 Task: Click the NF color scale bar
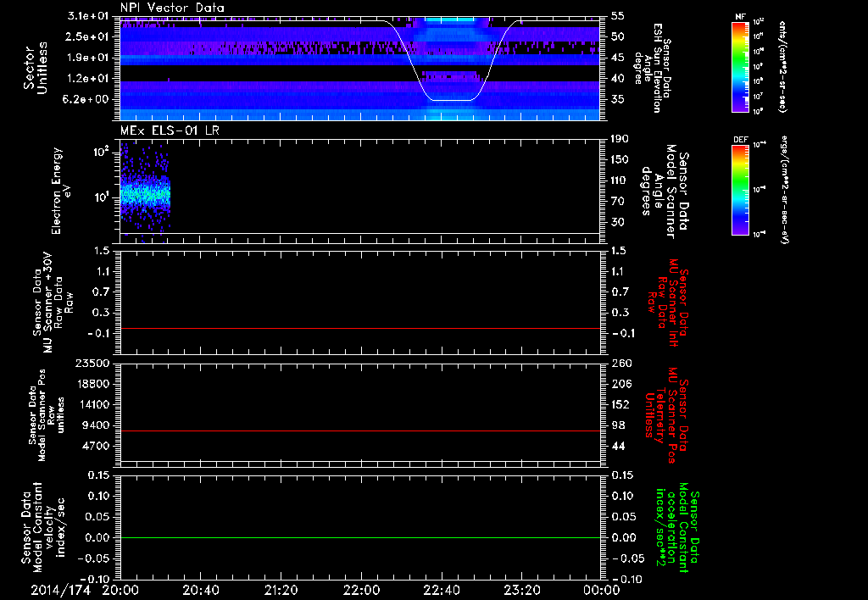pos(741,67)
